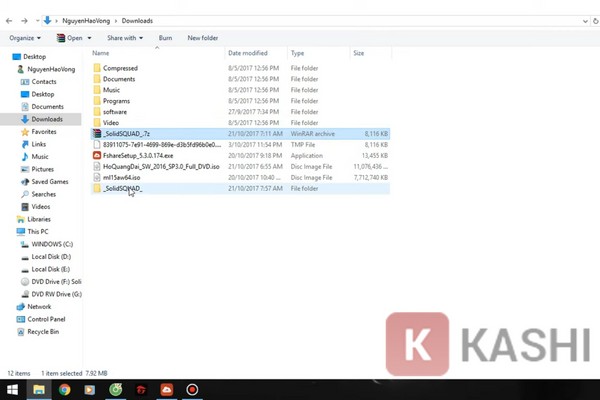Select the Programs folder icon
The image size is (600, 400).
(x=97, y=101)
